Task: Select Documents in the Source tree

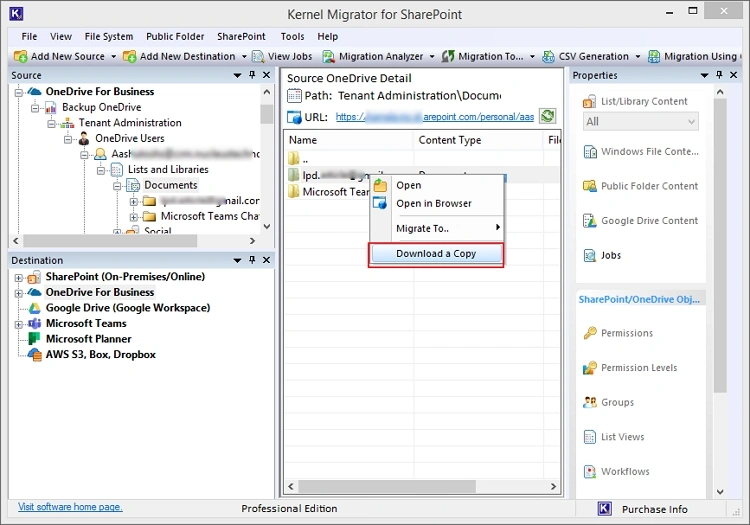Action: point(170,185)
